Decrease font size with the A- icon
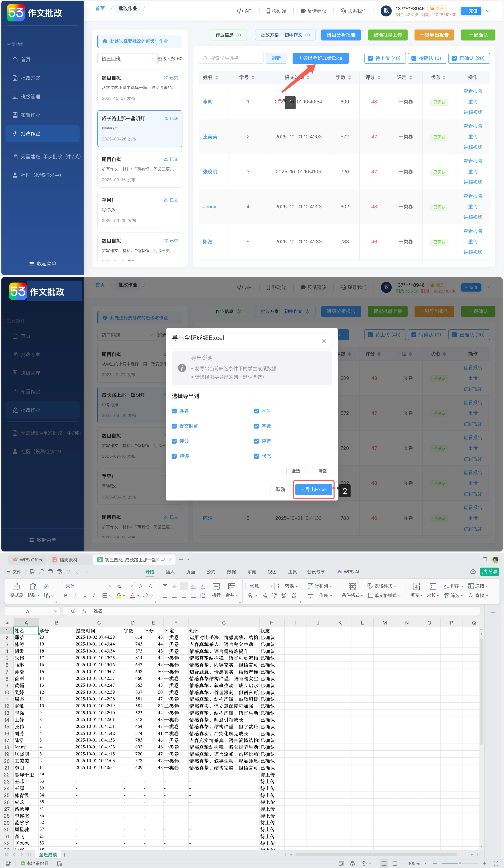 151,586
